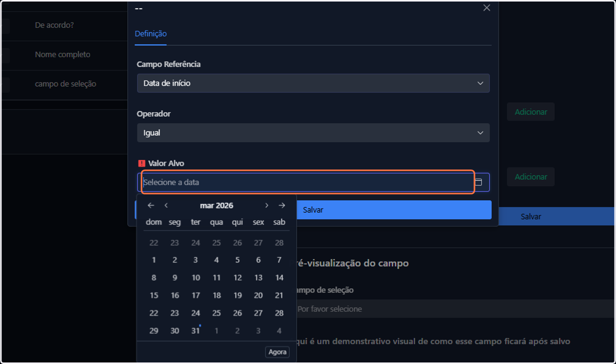This screenshot has height=364, width=616.
Task: Select March 30 in calendar
Action: coord(175,331)
